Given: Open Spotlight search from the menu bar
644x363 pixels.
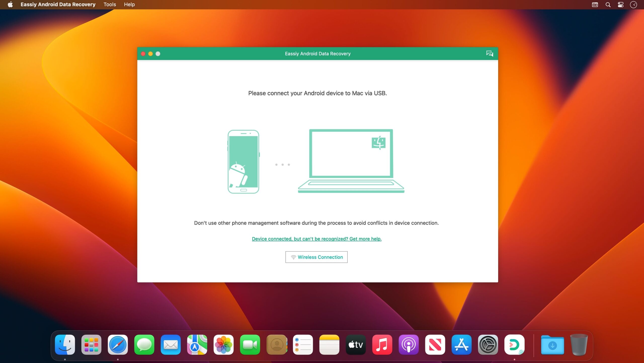Looking at the screenshot, I should [608, 5].
